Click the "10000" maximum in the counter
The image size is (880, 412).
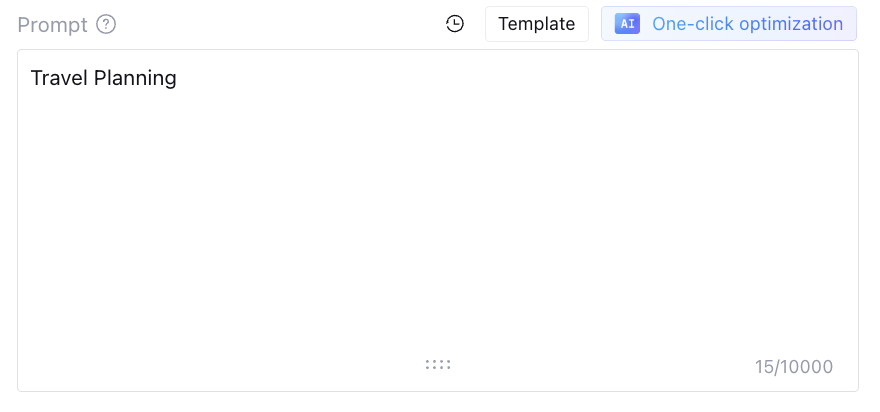click(x=806, y=367)
